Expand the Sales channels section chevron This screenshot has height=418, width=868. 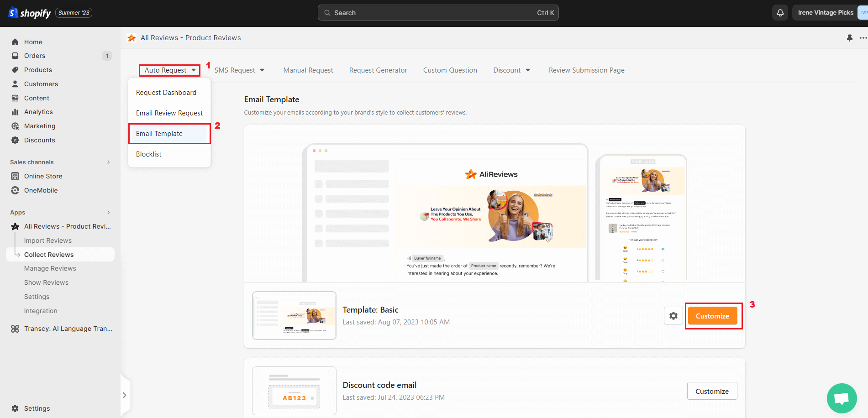109,162
